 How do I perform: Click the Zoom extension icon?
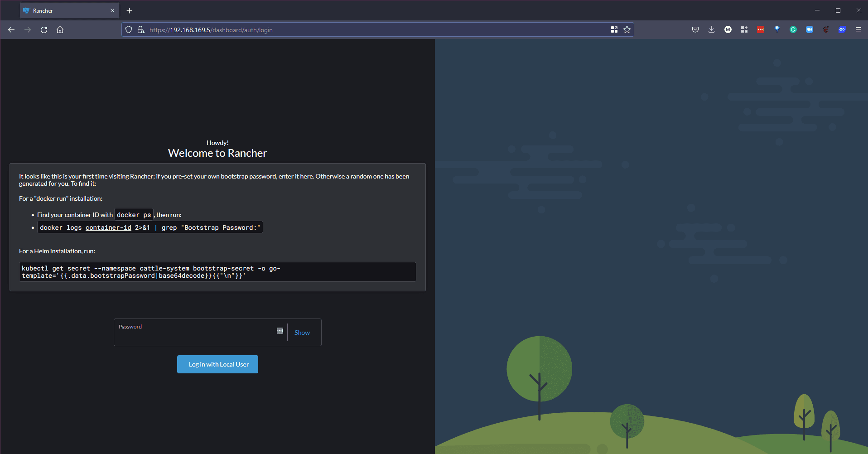pos(809,30)
